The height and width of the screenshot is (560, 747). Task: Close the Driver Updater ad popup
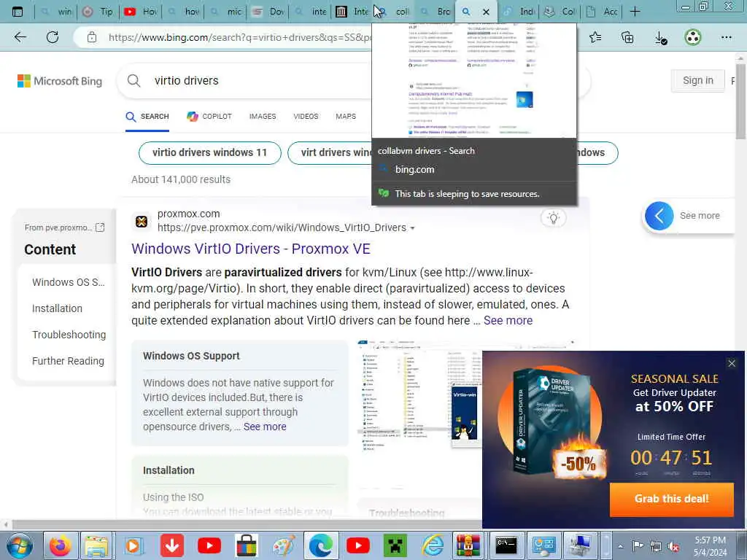pyautogui.click(x=732, y=363)
